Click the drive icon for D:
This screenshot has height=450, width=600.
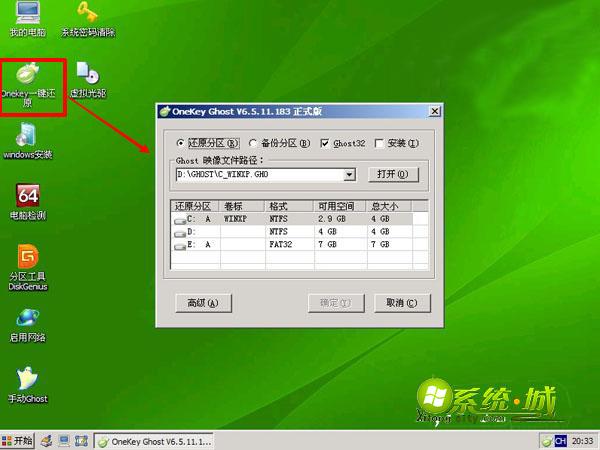pyautogui.click(x=180, y=233)
